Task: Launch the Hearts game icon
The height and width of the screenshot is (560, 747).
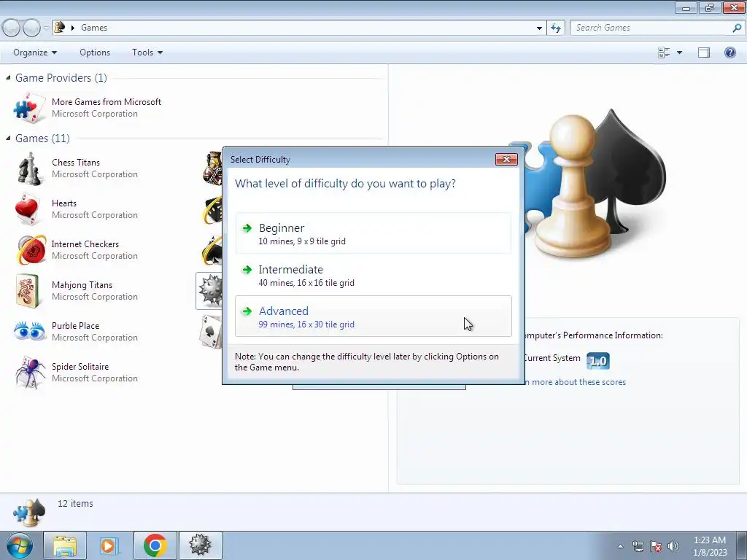Action: [x=27, y=209]
